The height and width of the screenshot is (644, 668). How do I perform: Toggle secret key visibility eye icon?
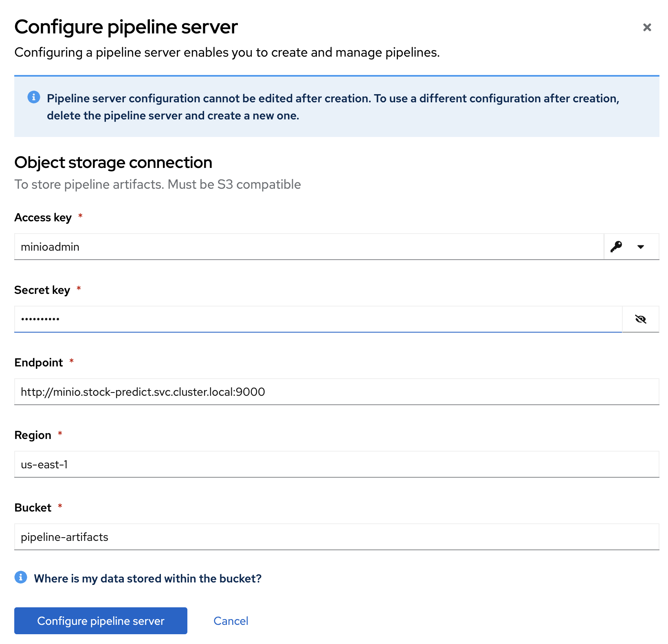[x=640, y=319]
